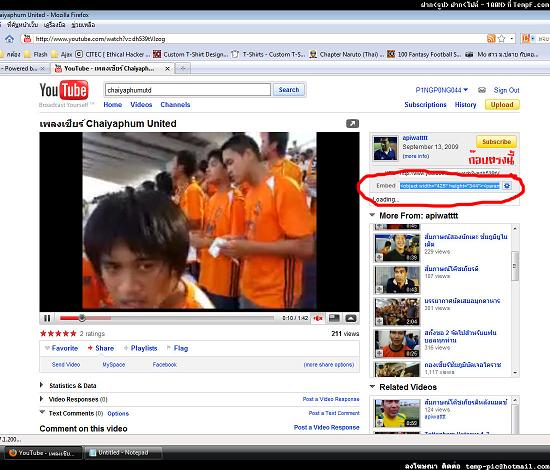Click the browser URL address field
Screen dimensions: 550x470
tap(260, 39)
